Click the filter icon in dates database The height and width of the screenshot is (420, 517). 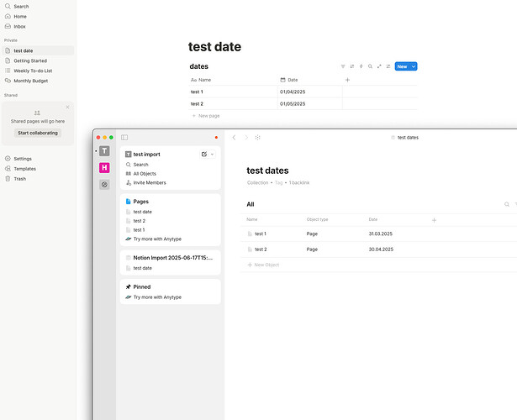[x=343, y=66]
